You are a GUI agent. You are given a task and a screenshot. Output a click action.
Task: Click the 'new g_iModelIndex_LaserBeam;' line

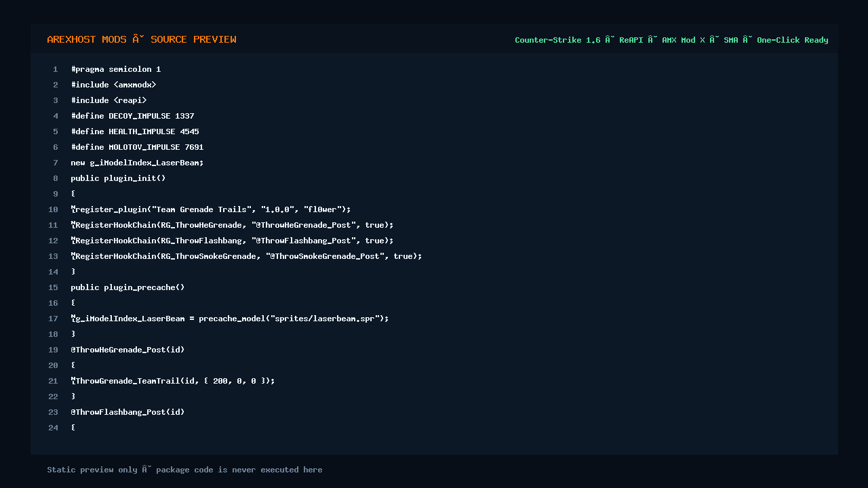click(137, 163)
